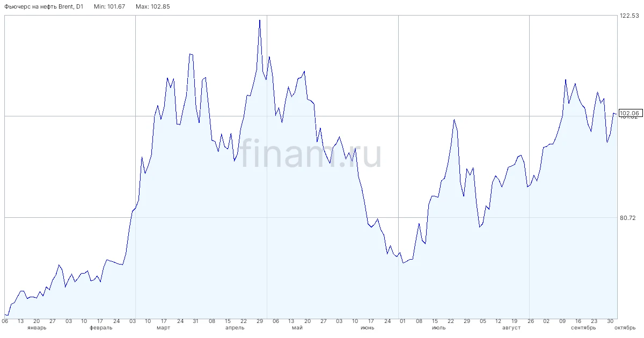
Task: Click the chart title "Фьючерс на нефть Brent, D1"
Action: click(44, 6)
